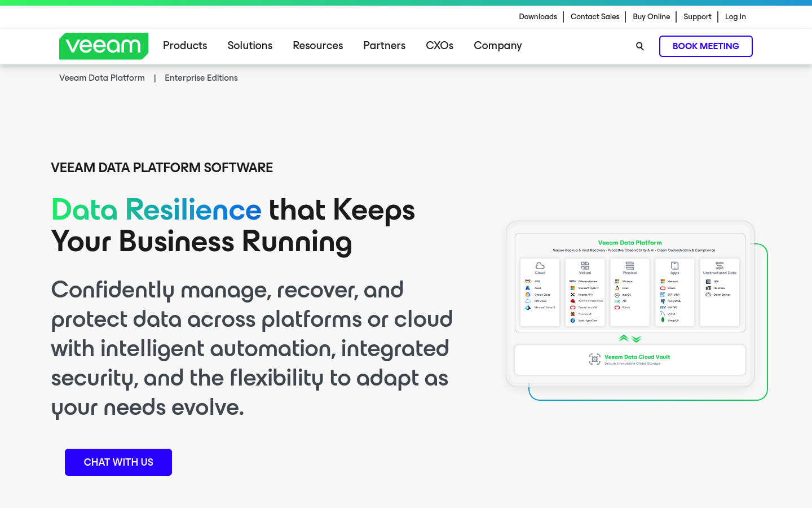Click the 'Your Business Running' headline text
The width and height of the screenshot is (812, 508).
(x=201, y=242)
